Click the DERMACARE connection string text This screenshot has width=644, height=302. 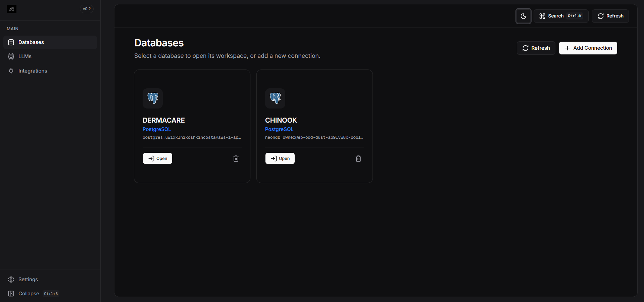(192, 137)
